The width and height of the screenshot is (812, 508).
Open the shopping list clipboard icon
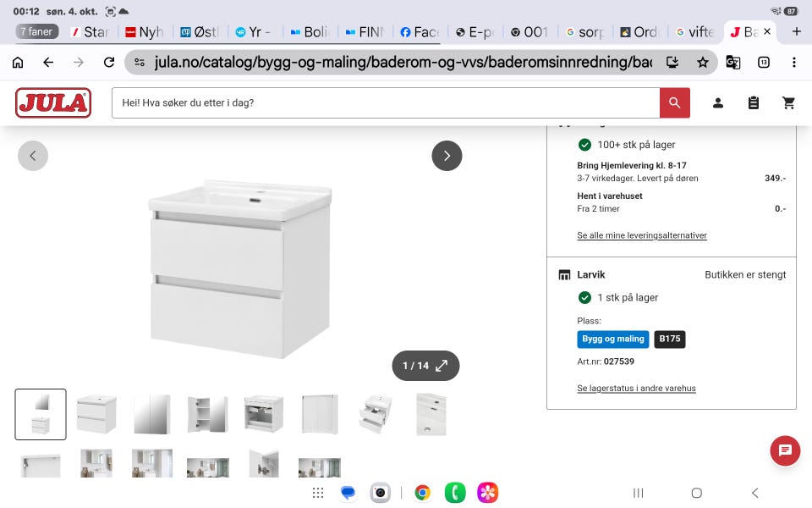(754, 103)
